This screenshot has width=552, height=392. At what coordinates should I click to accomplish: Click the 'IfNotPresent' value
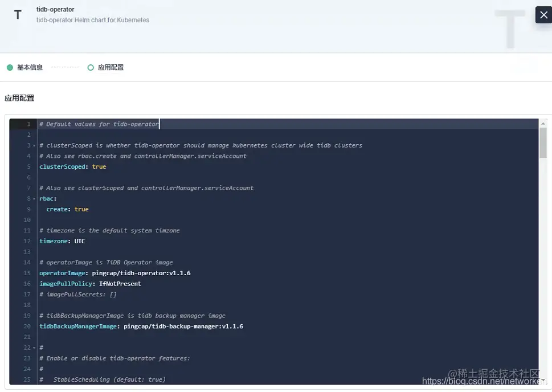120,284
